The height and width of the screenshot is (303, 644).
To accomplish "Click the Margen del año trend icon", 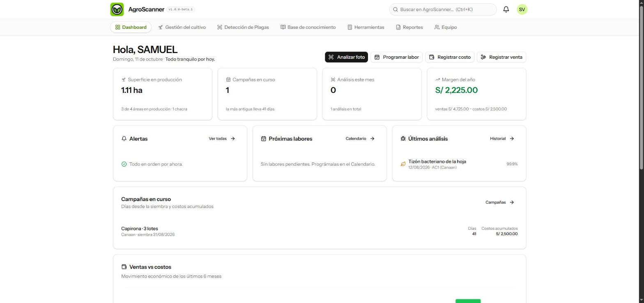I will pos(437,80).
